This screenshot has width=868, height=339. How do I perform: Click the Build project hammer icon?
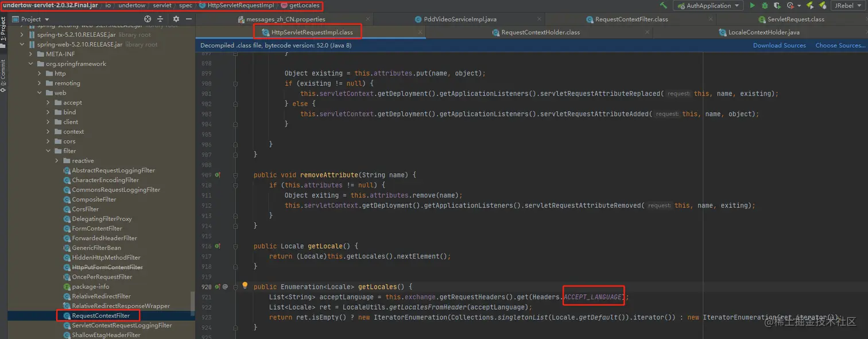pyautogui.click(x=664, y=5)
